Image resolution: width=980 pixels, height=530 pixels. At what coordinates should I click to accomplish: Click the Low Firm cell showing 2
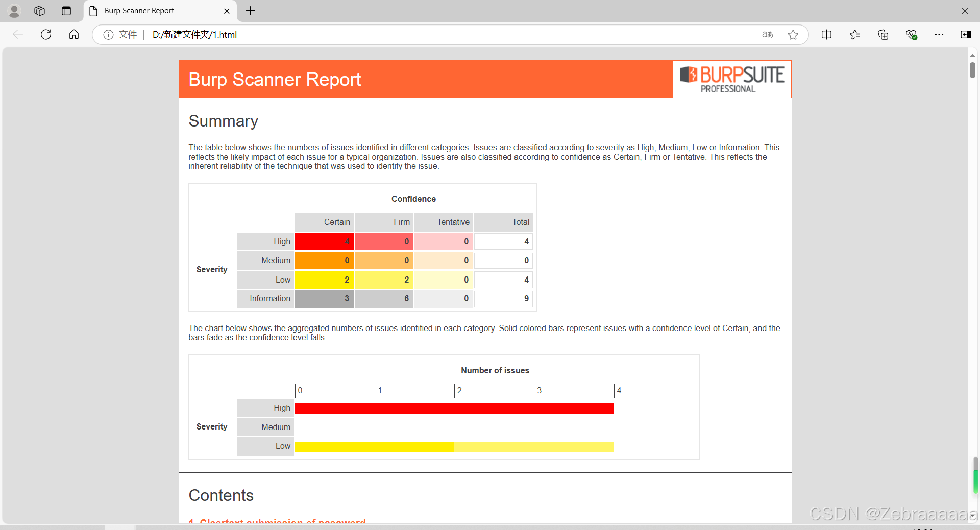pyautogui.click(x=384, y=280)
